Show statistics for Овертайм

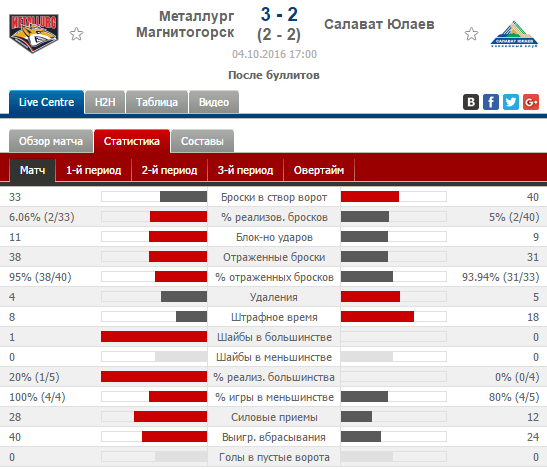(319, 170)
